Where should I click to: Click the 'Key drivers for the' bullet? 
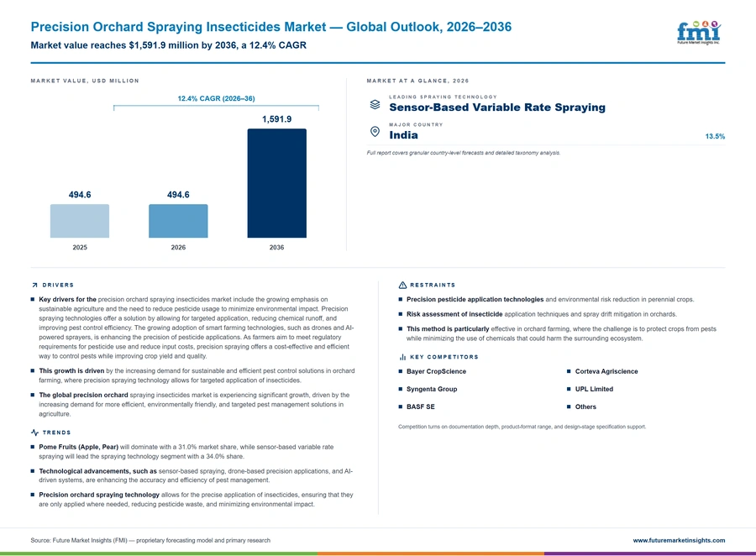pos(193,328)
